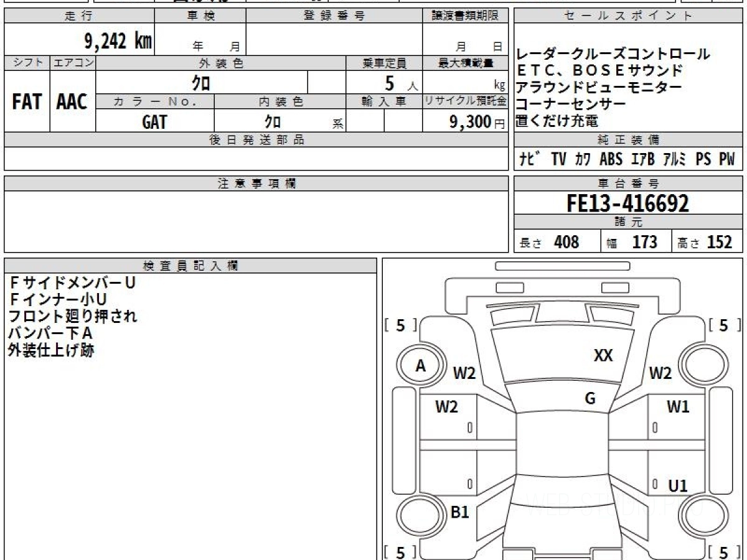Select the ABS equipment entry

click(611, 159)
